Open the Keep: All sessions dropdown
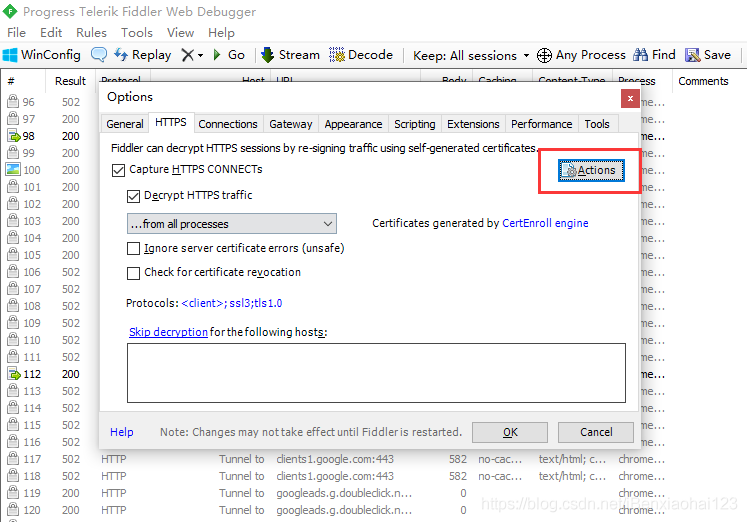The width and height of the screenshot is (747, 522). 471,55
